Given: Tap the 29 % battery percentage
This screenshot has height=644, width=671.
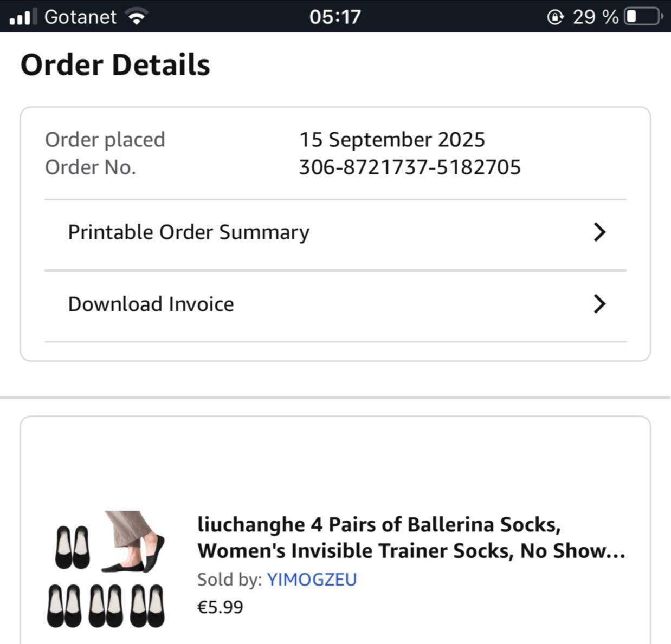Looking at the screenshot, I should point(595,17).
